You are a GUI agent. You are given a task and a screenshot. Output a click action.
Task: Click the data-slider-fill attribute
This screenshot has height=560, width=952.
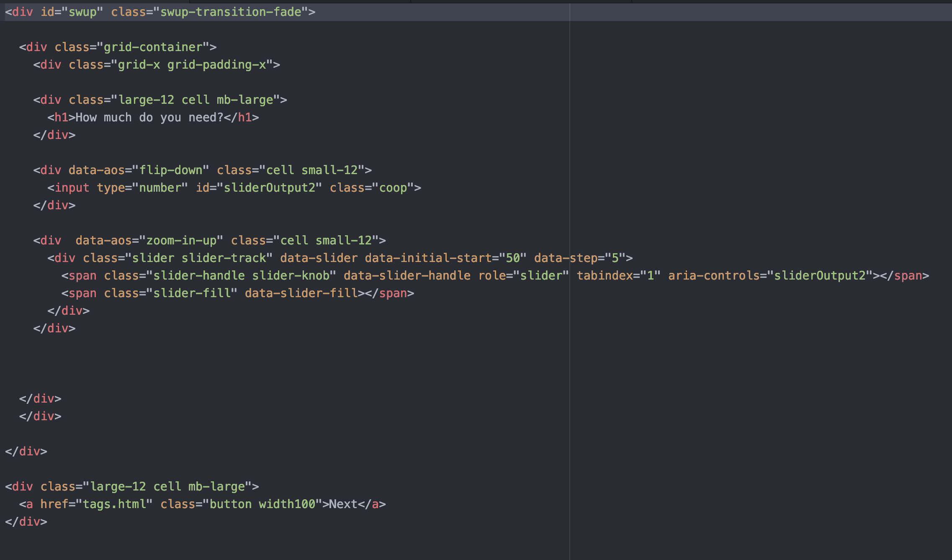[x=301, y=293]
